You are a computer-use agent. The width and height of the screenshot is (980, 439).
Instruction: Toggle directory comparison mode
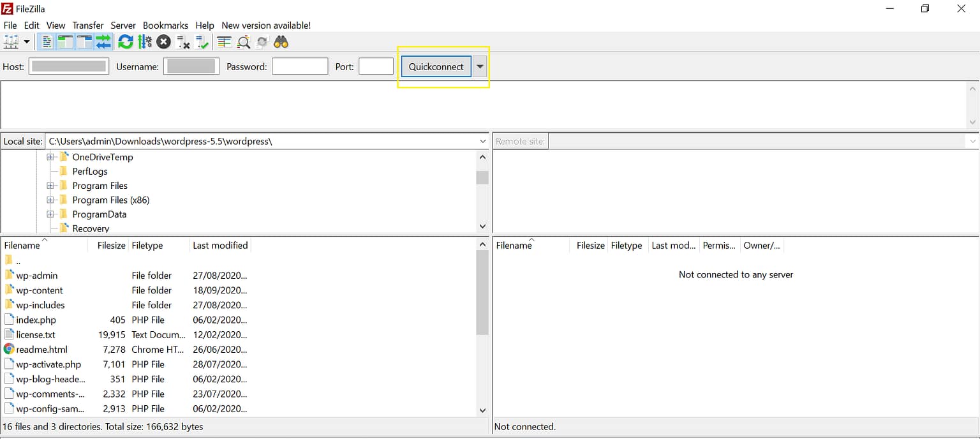(223, 41)
